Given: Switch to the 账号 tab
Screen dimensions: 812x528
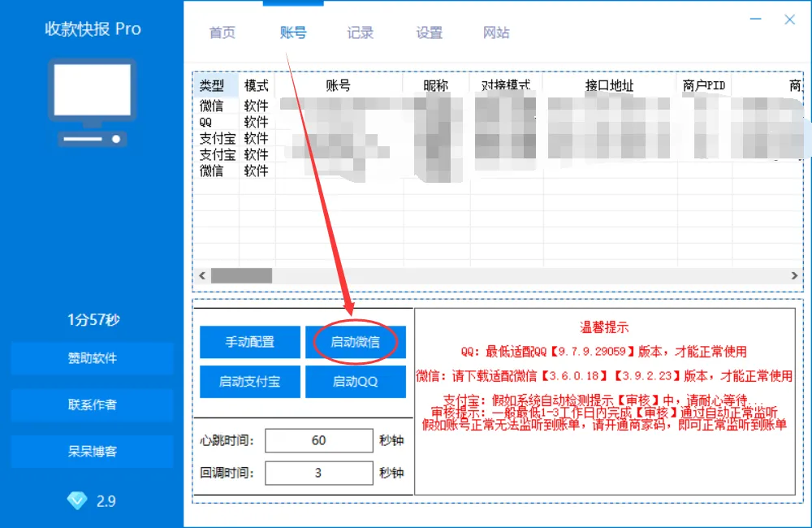Looking at the screenshot, I should click(293, 33).
